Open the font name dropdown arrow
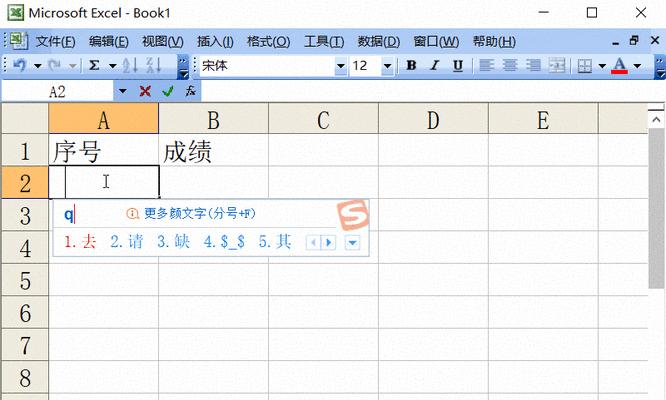Viewport: 666px width, 400px height. pyautogui.click(x=341, y=66)
